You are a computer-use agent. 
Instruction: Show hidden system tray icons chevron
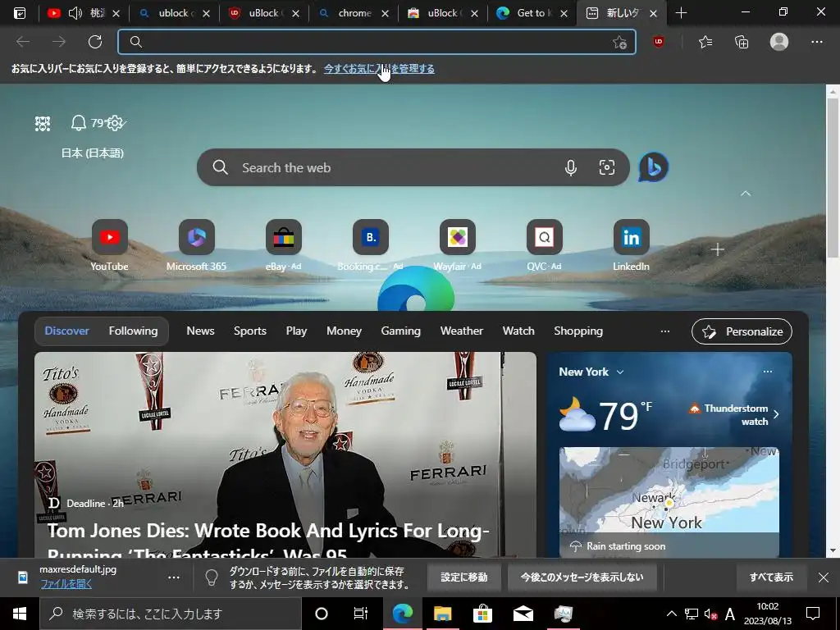671,614
